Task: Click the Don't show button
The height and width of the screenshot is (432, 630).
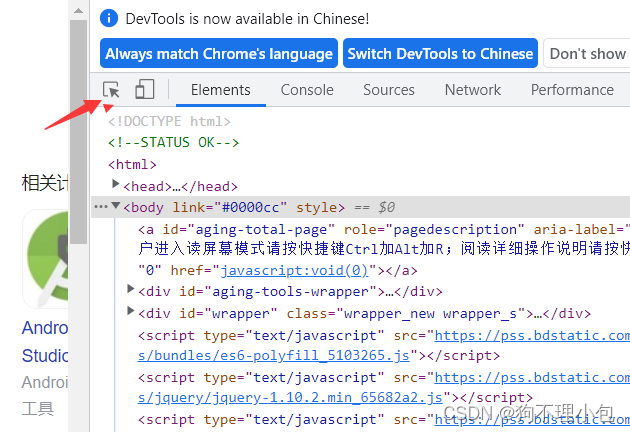Action: pyautogui.click(x=587, y=53)
